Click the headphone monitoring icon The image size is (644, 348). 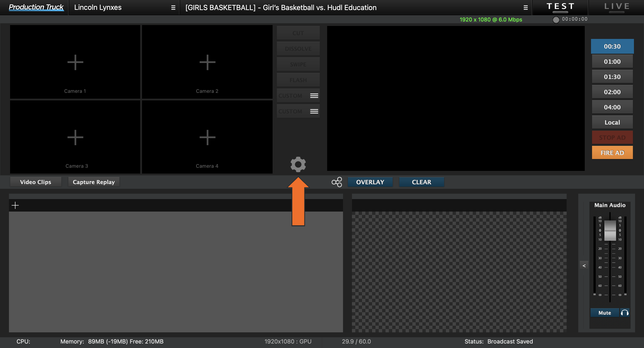625,312
